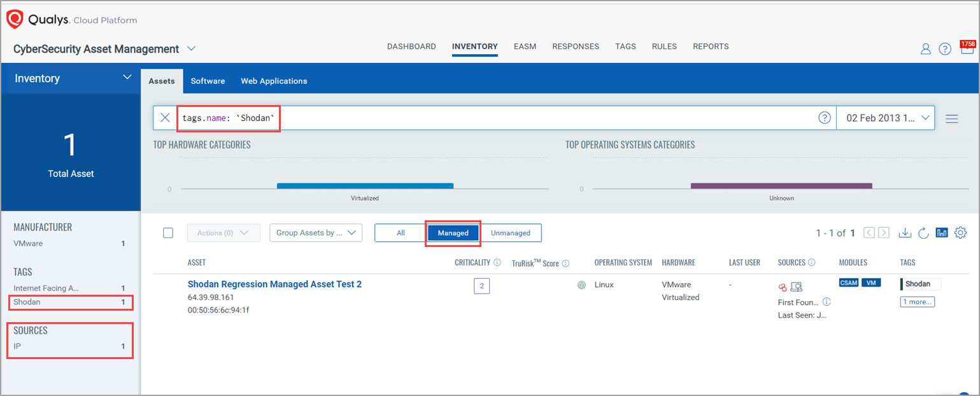Click the scanner source icon in Sources column
Image resolution: width=980 pixels, height=396 pixels.
796,286
